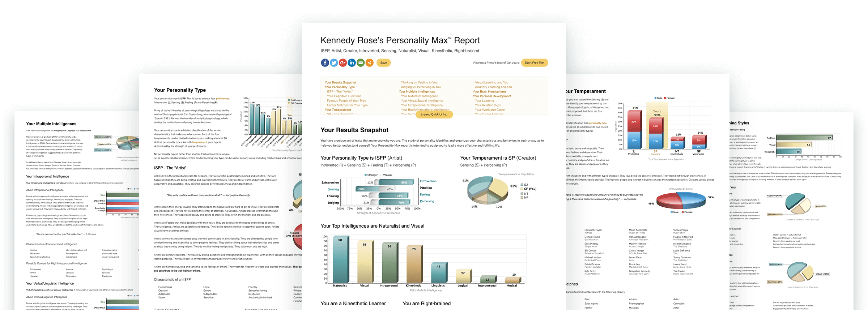868x310 pixels.
Task: Share the report via Google Plus
Action: [343, 63]
